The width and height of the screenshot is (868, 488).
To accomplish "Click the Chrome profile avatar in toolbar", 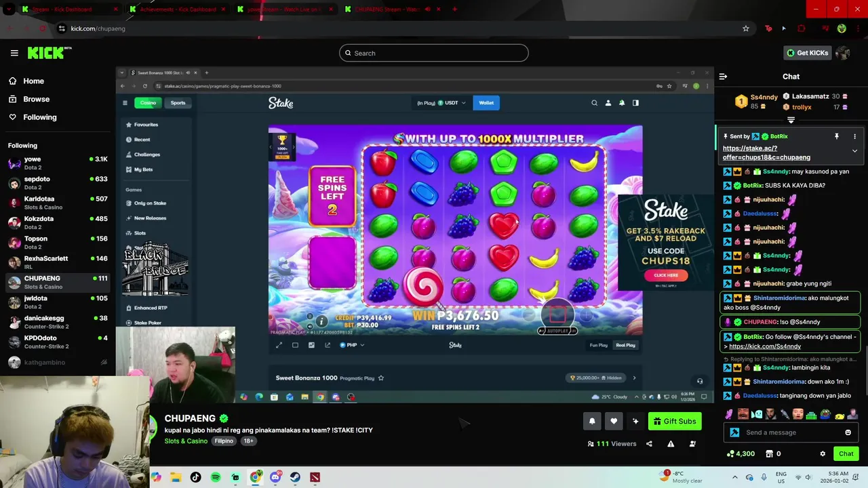I will click(842, 28).
